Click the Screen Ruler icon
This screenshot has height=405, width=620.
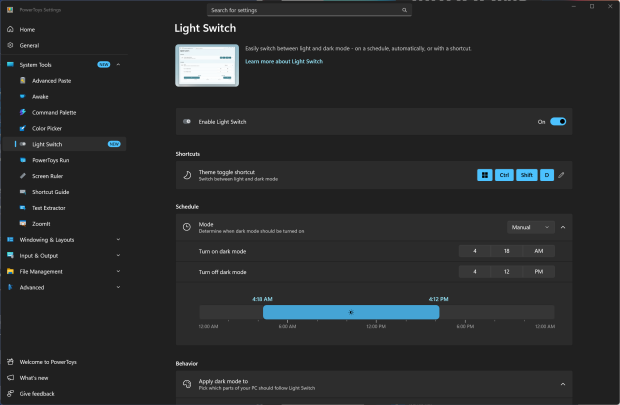tap(23, 176)
